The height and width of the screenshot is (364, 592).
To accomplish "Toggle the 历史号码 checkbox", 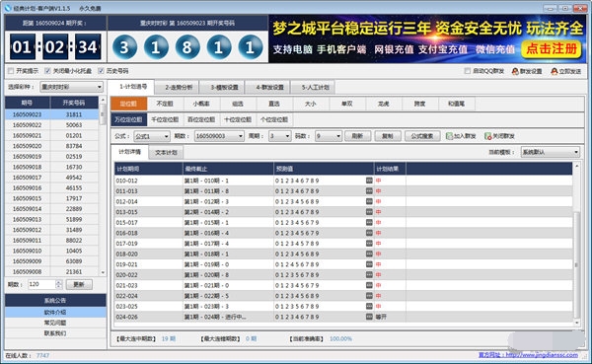I will pyautogui.click(x=101, y=71).
